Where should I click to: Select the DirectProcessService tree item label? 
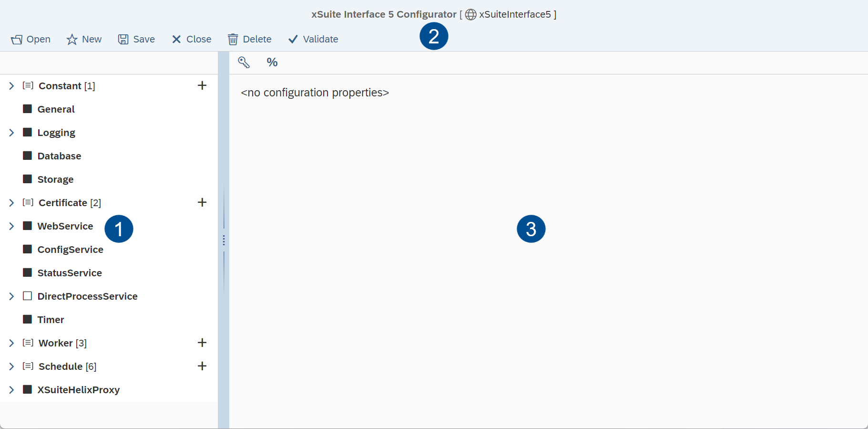(x=88, y=296)
